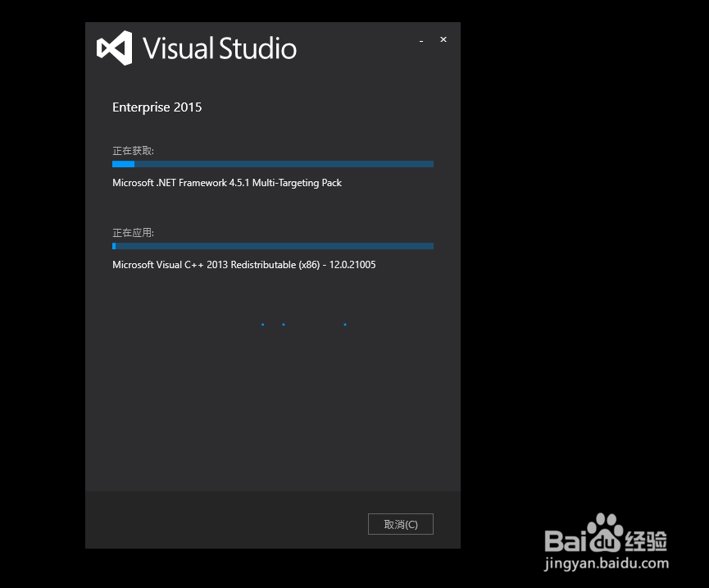Image resolution: width=709 pixels, height=588 pixels.
Task: Click the 正在应用 apply progress bar
Action: click(273, 246)
